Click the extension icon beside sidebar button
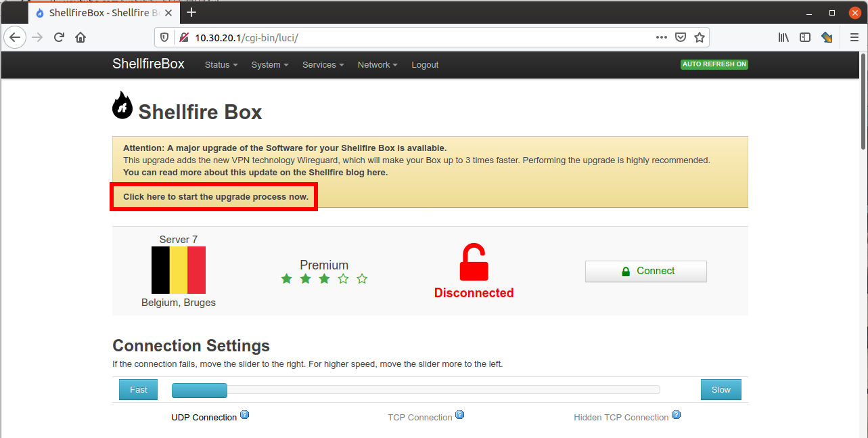The image size is (868, 438). point(827,37)
